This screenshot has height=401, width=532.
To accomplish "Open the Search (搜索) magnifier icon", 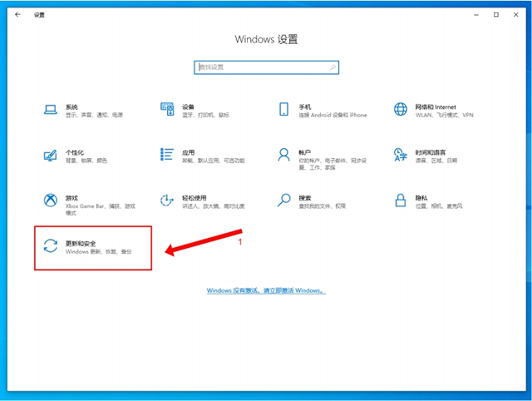I will coord(283,200).
